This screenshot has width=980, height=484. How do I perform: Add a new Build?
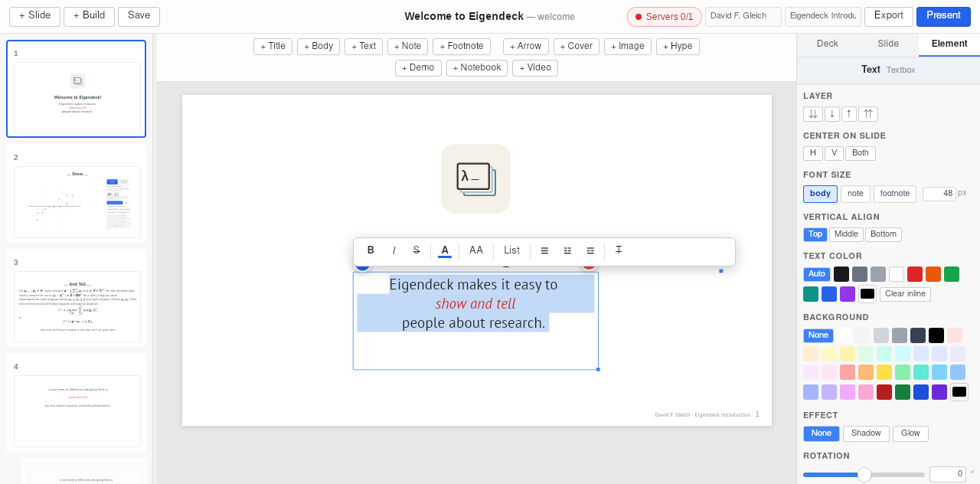(x=89, y=16)
